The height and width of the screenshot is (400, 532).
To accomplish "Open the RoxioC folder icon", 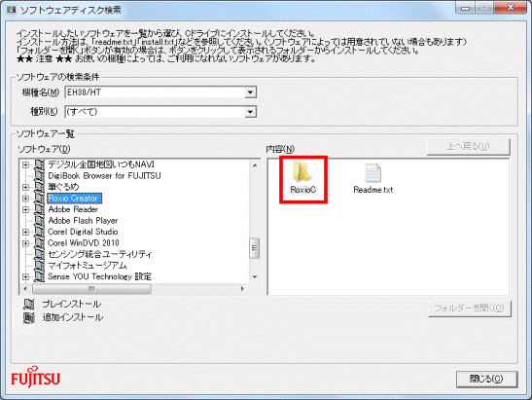I will [301, 172].
